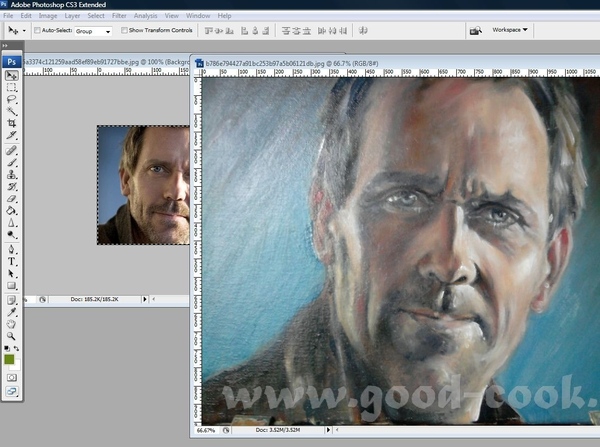Click white background color swatch
Image resolution: width=600 pixels, height=447 pixels.
16,366
